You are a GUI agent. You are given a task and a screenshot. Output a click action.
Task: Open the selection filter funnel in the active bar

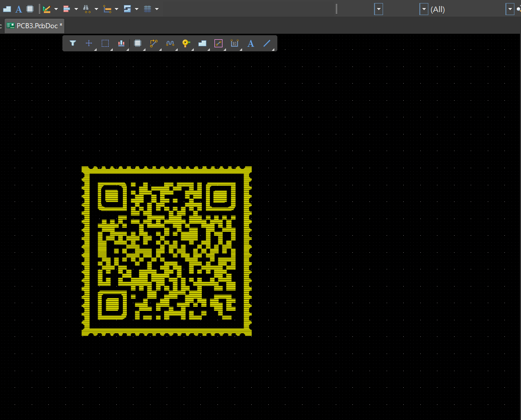[x=73, y=43]
